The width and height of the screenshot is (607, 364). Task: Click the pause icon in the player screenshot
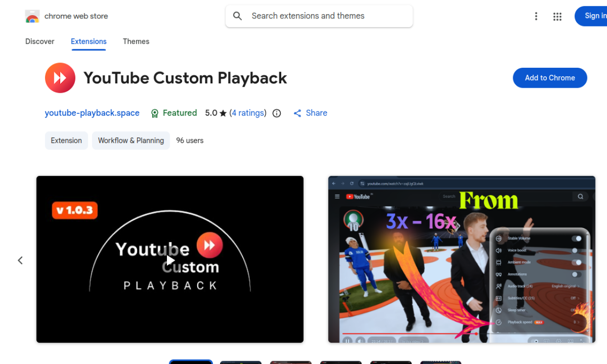coord(348,341)
